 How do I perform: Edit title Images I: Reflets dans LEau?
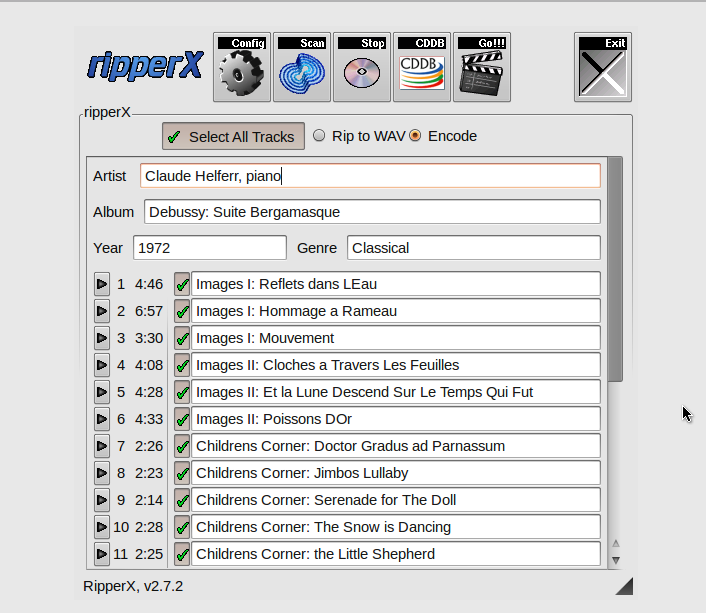click(396, 284)
